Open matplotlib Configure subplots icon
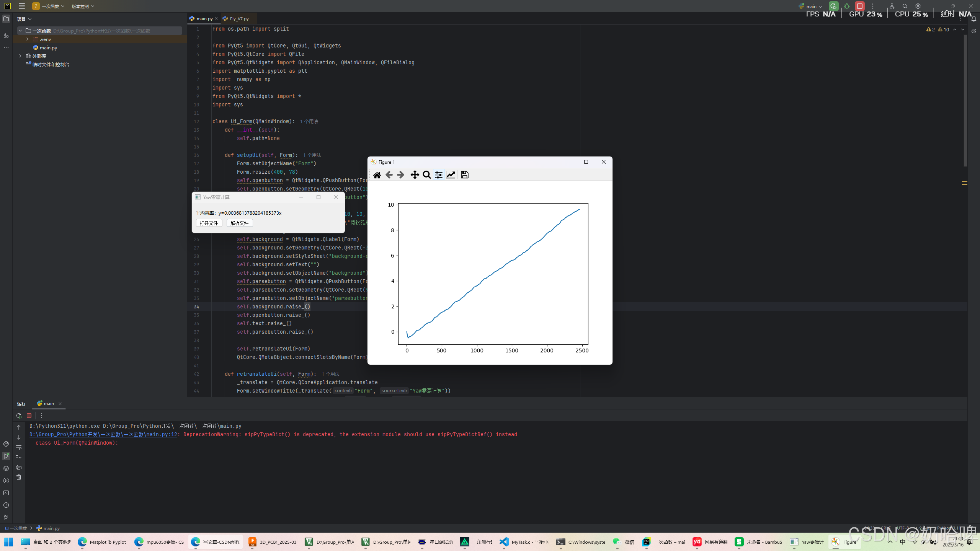This screenshot has width=980, height=551. 439,175
